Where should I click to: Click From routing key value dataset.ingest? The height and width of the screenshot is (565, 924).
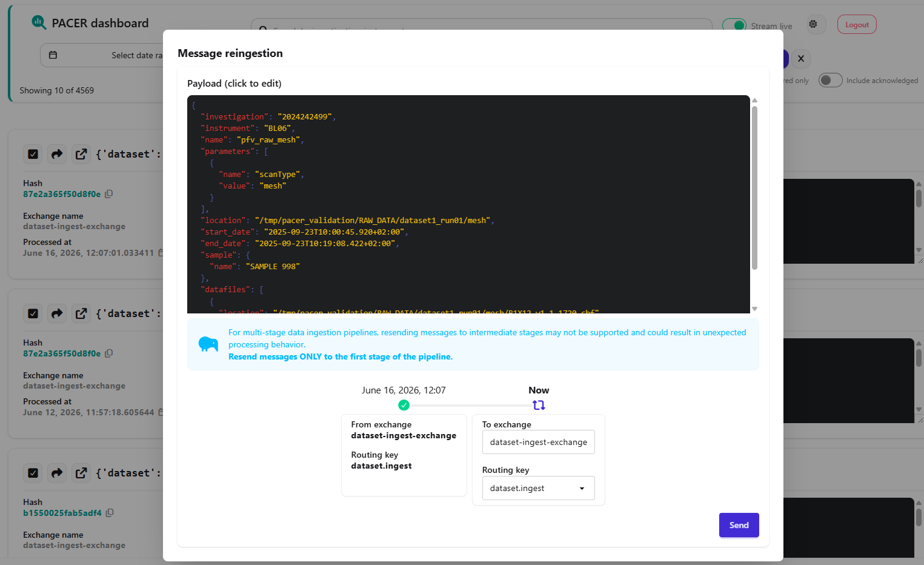(x=382, y=466)
